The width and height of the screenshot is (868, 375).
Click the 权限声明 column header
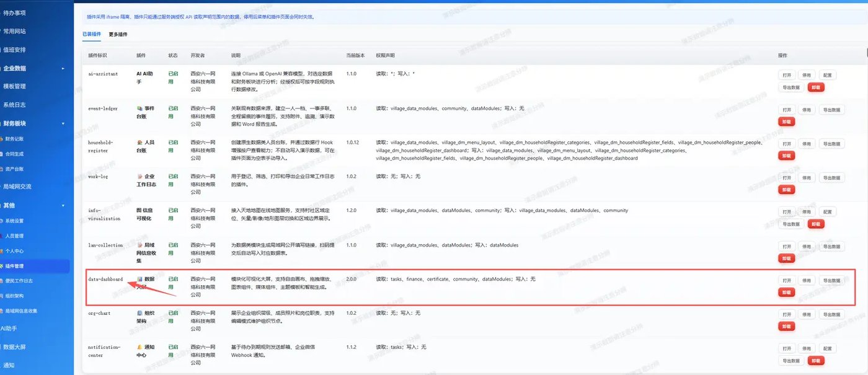pyautogui.click(x=385, y=56)
